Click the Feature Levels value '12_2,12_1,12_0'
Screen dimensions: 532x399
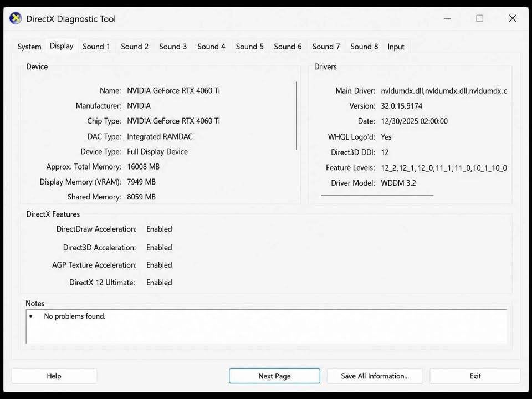coord(444,168)
